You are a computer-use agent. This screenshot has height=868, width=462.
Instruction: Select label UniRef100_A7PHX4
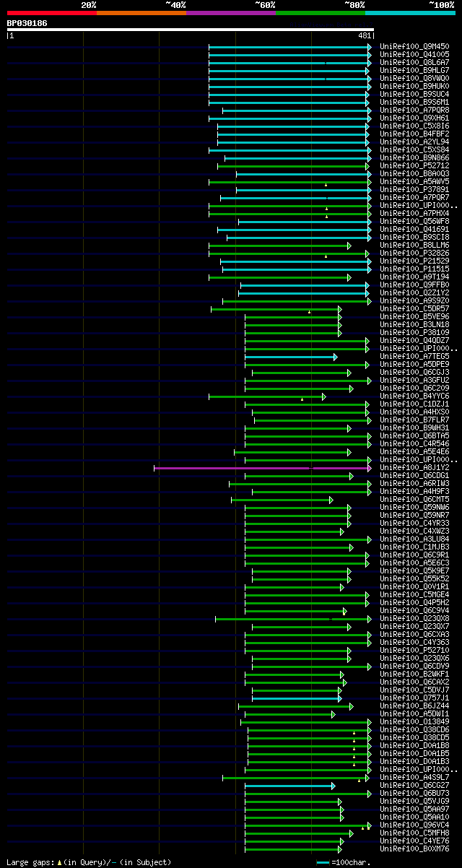414,213
